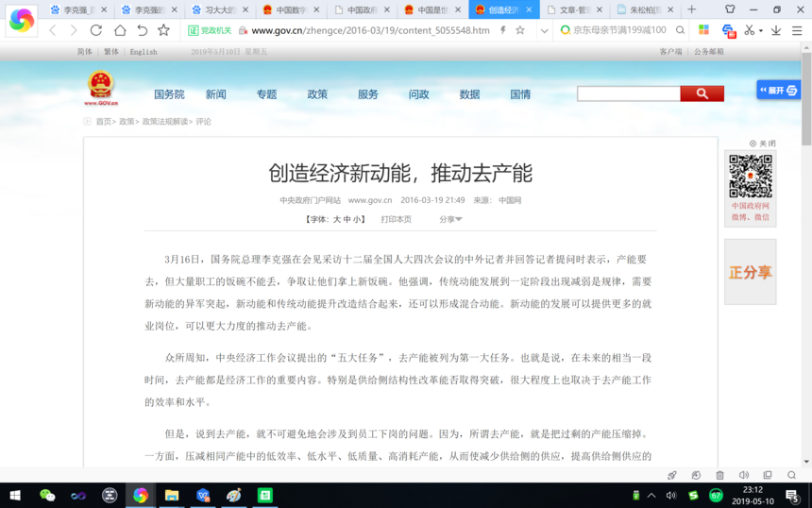
Task: Click the magnifier in the browser search box
Action: [x=680, y=30]
